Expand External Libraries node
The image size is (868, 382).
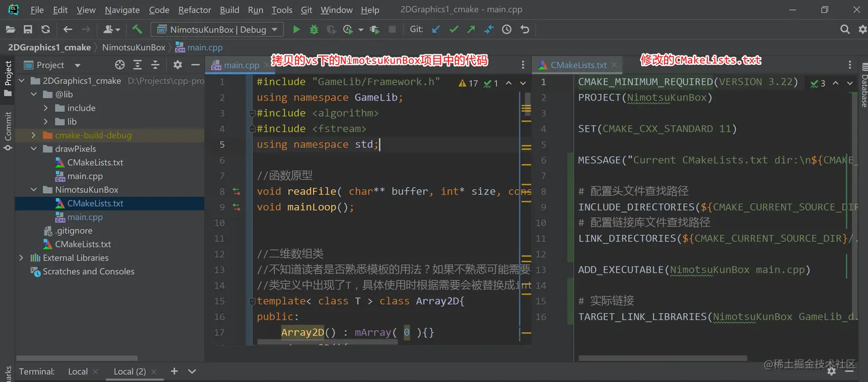point(21,258)
